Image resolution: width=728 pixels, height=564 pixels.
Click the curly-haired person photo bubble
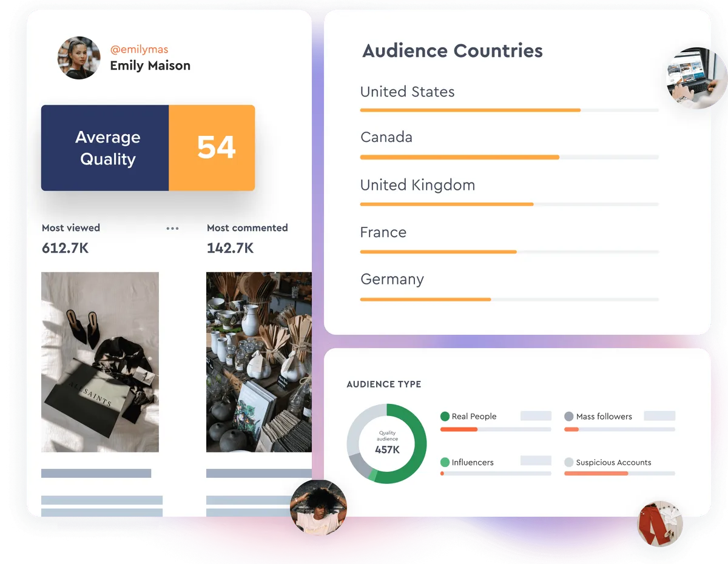coord(318,508)
